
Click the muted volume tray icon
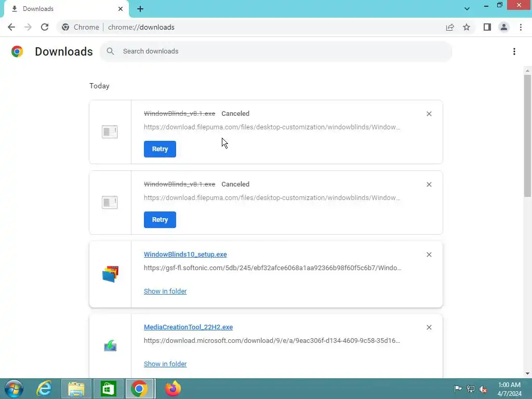pos(483,389)
